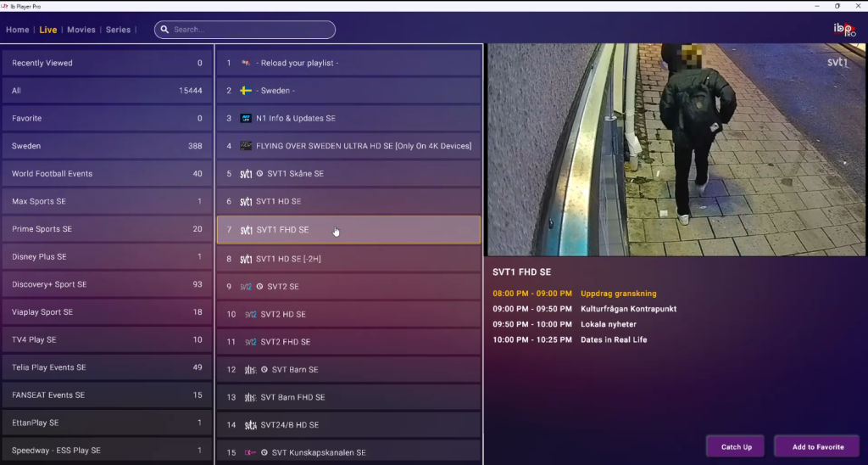Select channel SVT2 HD SE
The height and width of the screenshot is (465, 868).
point(348,314)
